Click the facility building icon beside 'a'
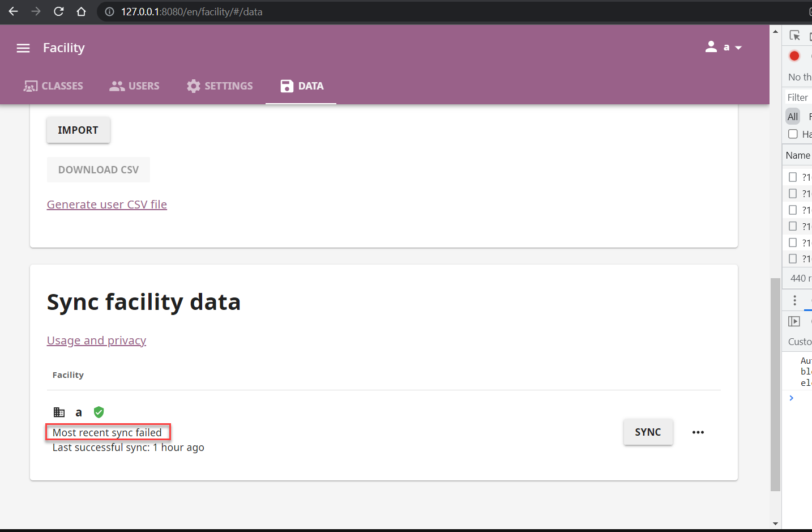The height and width of the screenshot is (532, 812). [x=59, y=412]
